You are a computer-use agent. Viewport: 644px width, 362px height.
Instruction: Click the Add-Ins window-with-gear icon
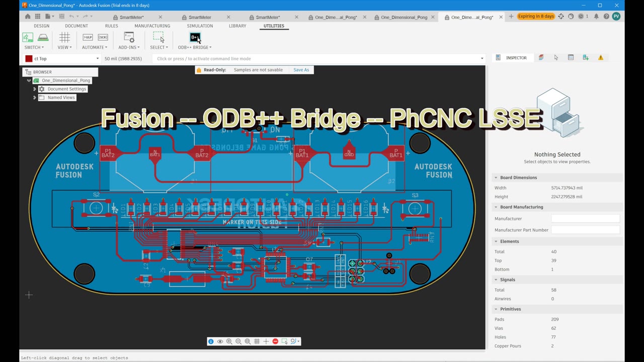pos(129,38)
